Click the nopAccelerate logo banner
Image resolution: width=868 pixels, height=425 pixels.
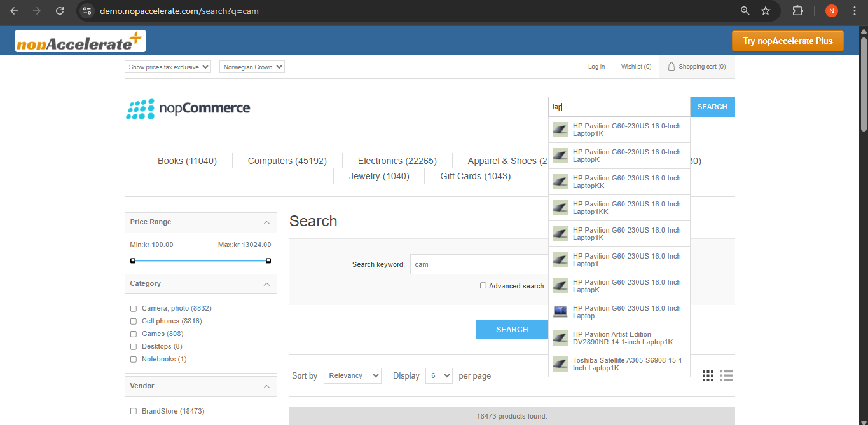click(x=81, y=41)
